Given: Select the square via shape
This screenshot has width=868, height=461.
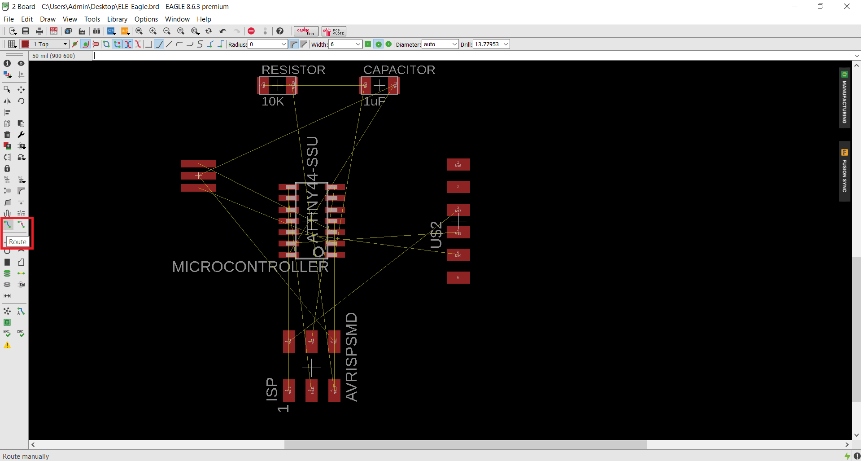Looking at the screenshot, I should point(368,44).
